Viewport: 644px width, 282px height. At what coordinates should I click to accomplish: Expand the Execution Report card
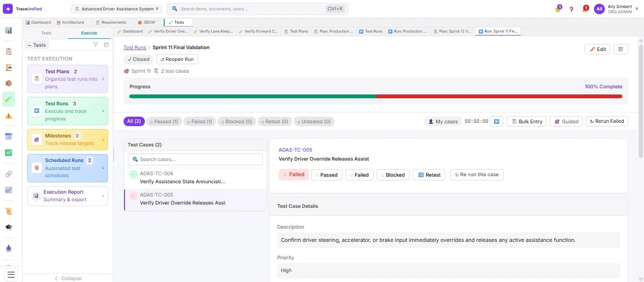tap(67, 196)
